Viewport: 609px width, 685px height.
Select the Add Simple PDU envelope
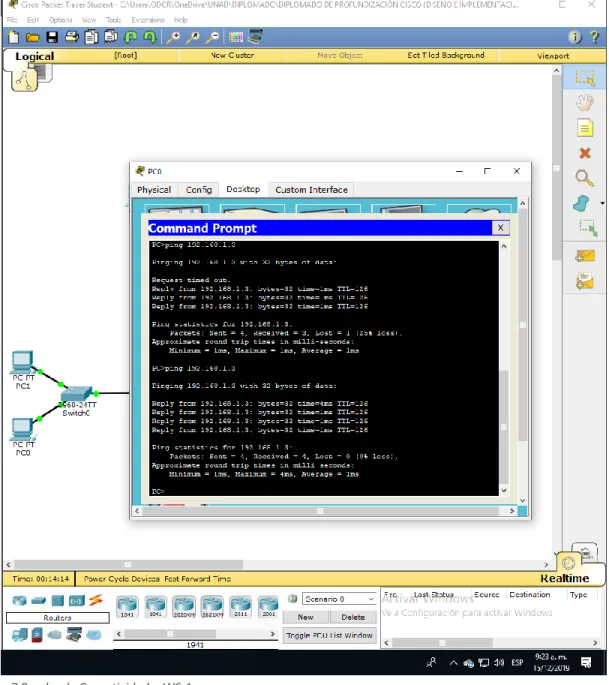tap(585, 256)
